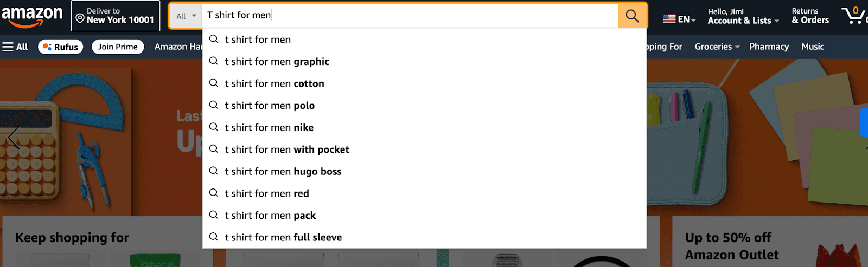Select suggestion 't shirt for men pack'
The image size is (868, 267).
[424, 216]
